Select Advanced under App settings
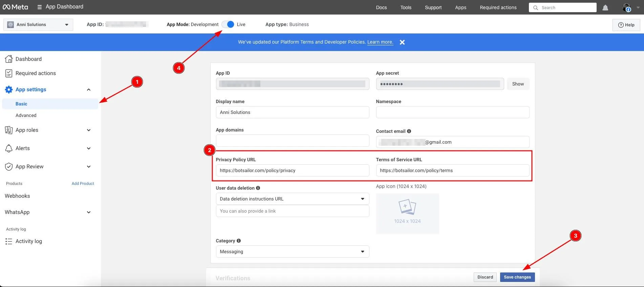The image size is (644, 287). (26, 115)
